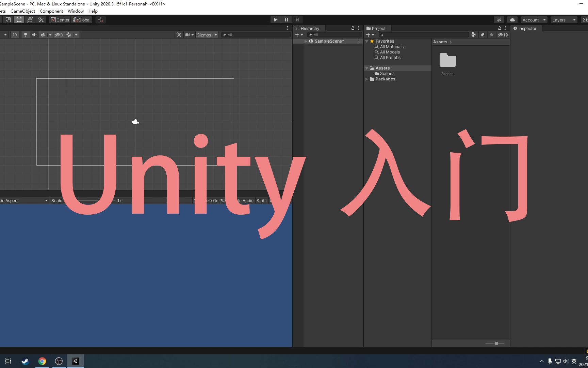Screen dimensions: 588x368
Task: Select the Move, Rotate, Scale transform tool
Action: 30,20
